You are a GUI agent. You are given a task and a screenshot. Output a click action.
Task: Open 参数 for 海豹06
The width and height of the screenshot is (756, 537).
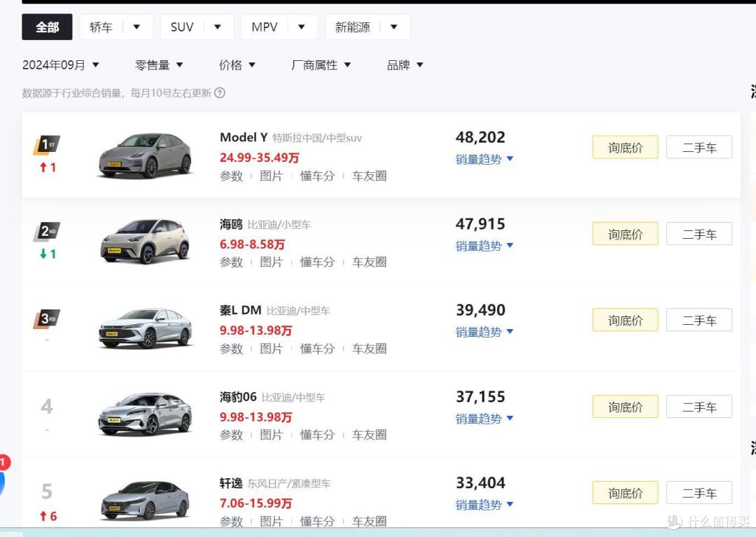click(232, 435)
